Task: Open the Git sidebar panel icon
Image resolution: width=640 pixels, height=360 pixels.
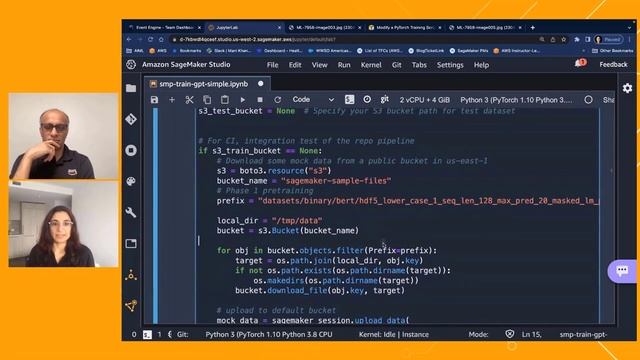Action: coord(131,119)
